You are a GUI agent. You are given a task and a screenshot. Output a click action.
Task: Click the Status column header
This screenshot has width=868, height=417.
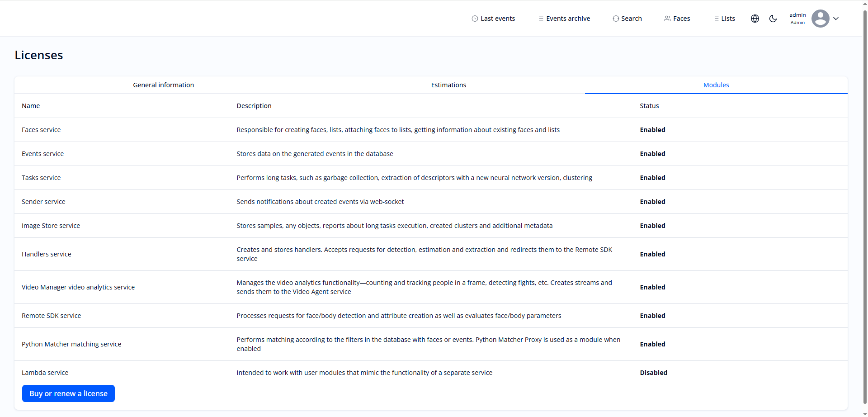tap(649, 106)
